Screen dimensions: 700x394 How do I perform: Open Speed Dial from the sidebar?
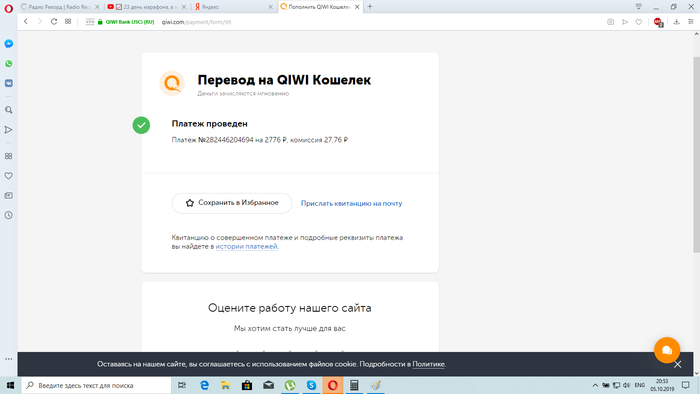8,156
